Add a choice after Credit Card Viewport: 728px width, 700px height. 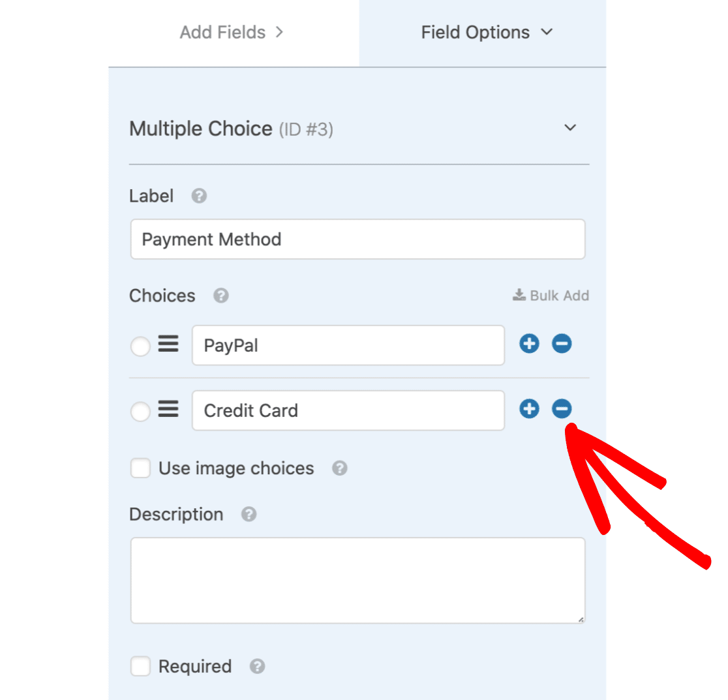(529, 409)
